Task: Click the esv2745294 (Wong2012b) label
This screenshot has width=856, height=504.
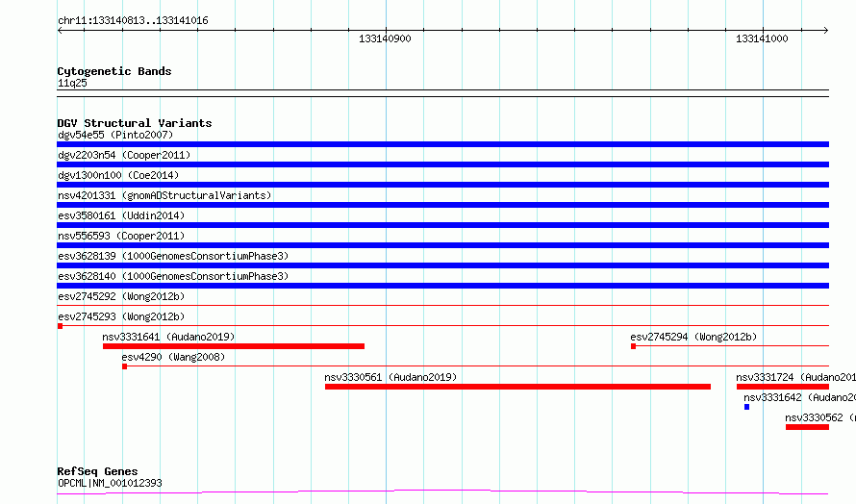Action: (x=693, y=337)
